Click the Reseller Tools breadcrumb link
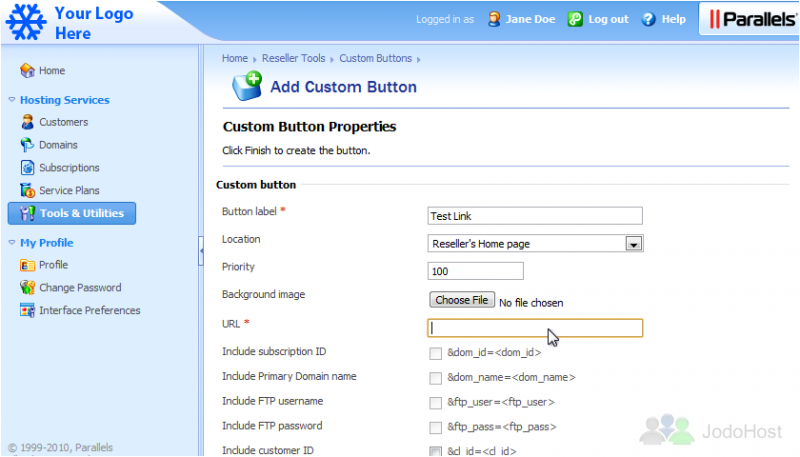This screenshot has height=457, width=800. click(x=293, y=58)
